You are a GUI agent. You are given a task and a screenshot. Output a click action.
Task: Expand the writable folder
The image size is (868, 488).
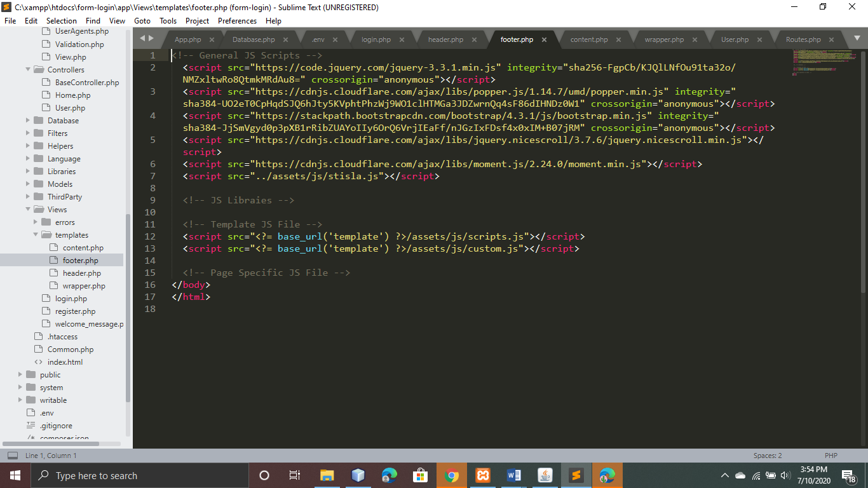(20, 400)
